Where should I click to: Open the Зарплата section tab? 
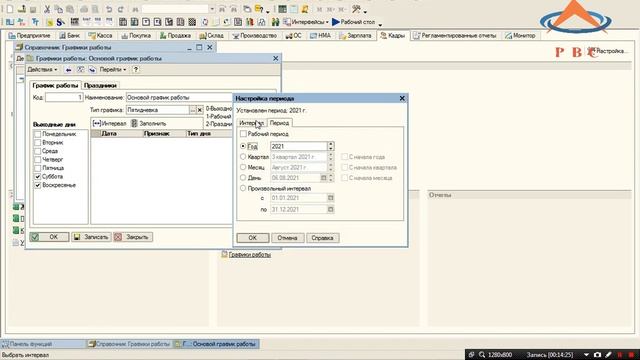point(355,36)
